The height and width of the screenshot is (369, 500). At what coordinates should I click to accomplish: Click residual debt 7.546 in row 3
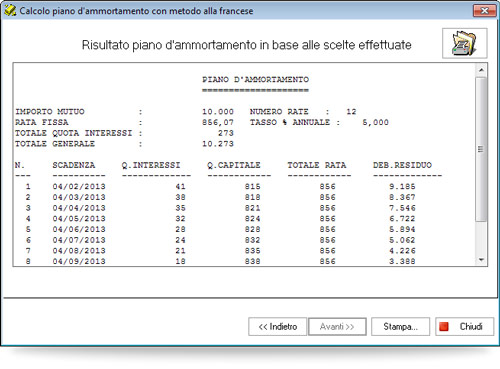(x=402, y=208)
